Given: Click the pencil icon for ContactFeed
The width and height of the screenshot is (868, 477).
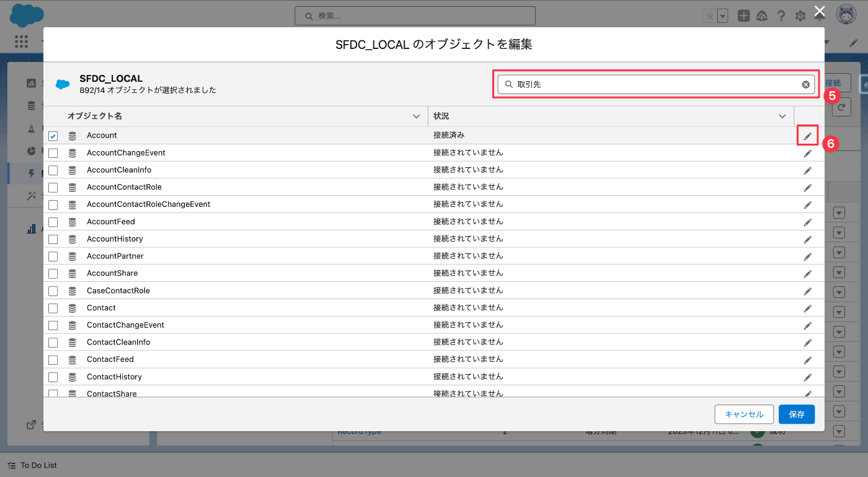Looking at the screenshot, I should [x=808, y=360].
